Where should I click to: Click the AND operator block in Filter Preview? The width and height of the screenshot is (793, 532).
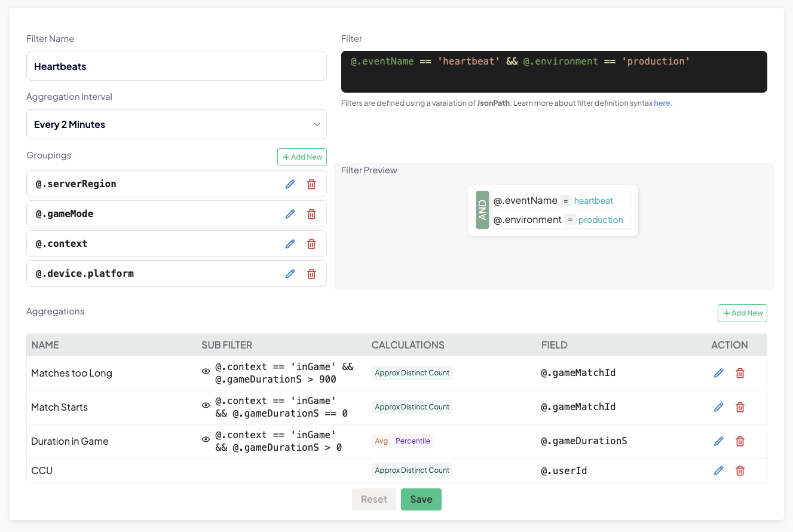pos(482,210)
